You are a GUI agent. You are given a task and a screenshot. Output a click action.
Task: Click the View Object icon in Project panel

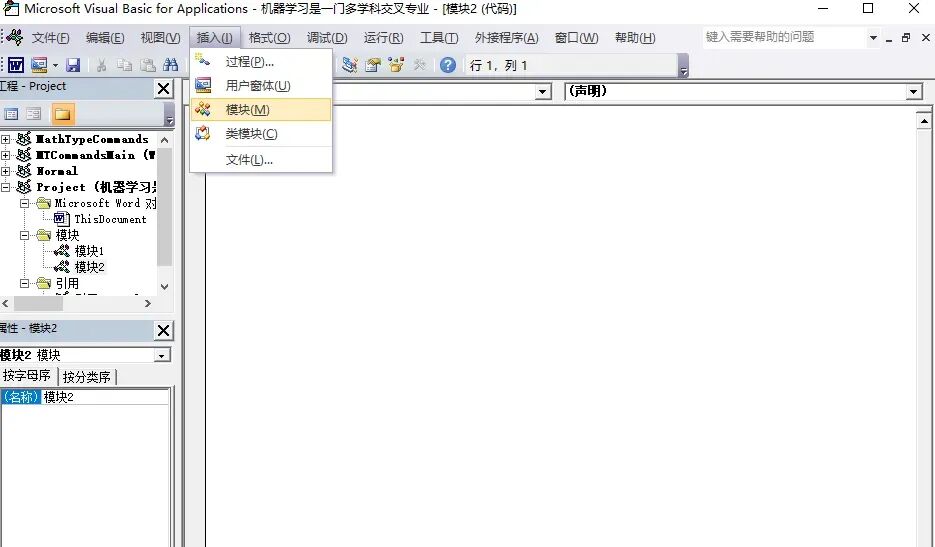coord(34,113)
